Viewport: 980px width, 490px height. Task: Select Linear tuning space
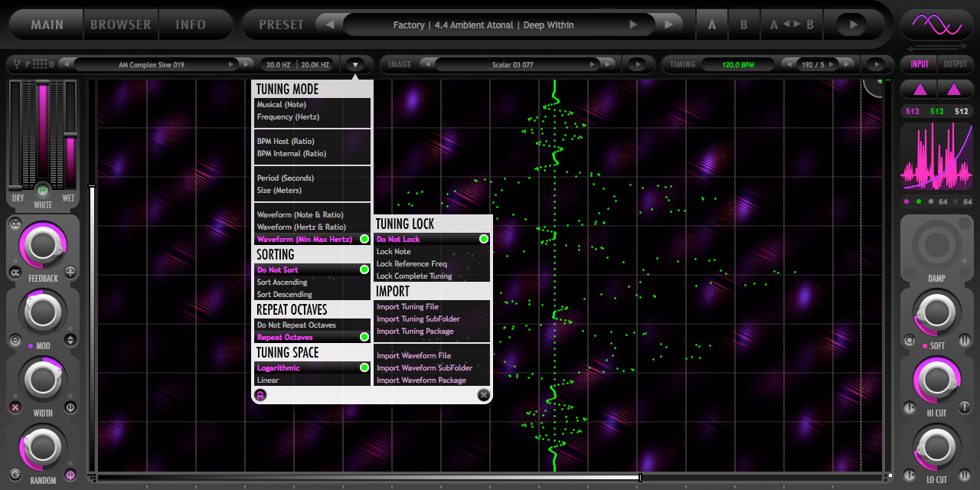(x=312, y=381)
